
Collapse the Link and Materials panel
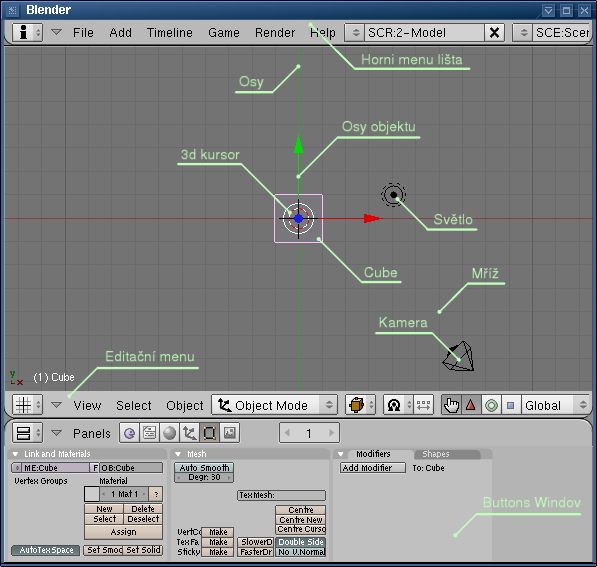click(x=15, y=454)
